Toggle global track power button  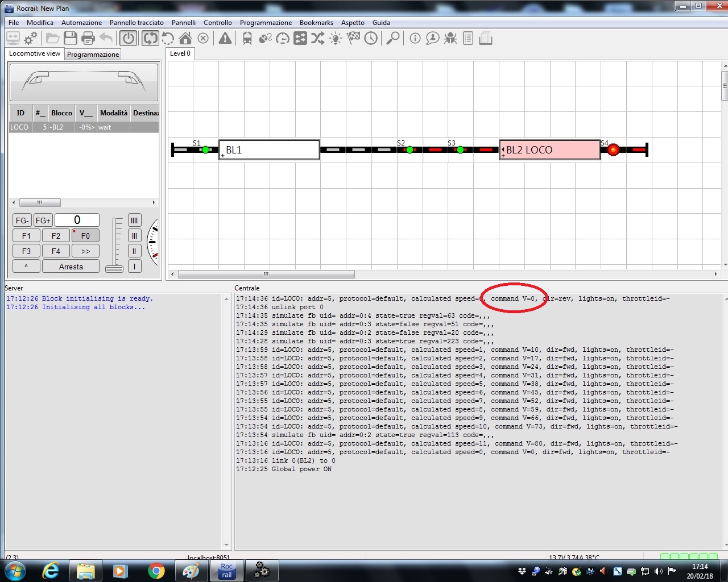[129, 39]
